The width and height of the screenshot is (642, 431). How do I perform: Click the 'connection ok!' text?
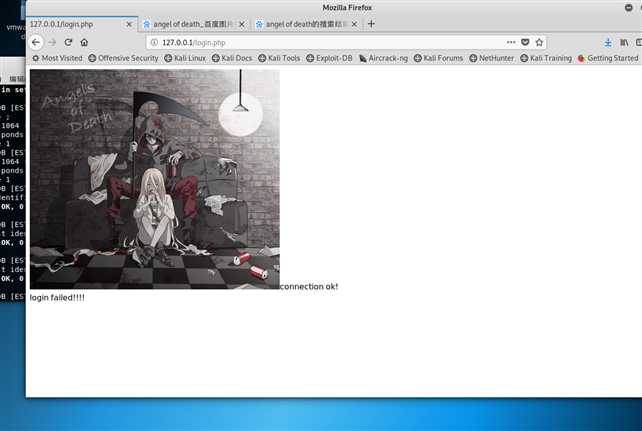(309, 287)
